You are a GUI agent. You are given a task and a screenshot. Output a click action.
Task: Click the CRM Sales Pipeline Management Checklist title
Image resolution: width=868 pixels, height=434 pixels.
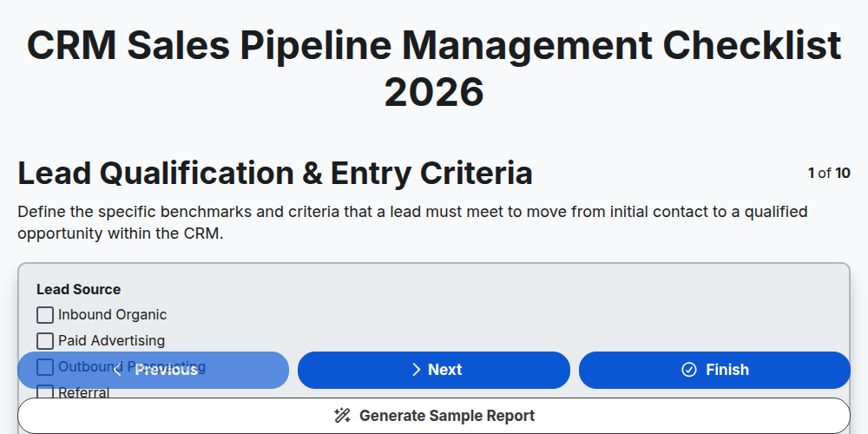tap(434, 69)
